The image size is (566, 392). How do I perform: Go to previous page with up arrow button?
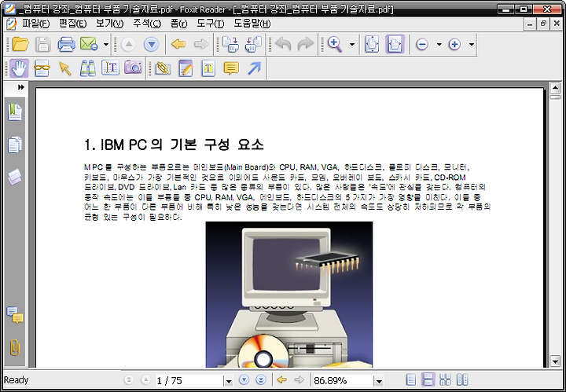(x=128, y=45)
